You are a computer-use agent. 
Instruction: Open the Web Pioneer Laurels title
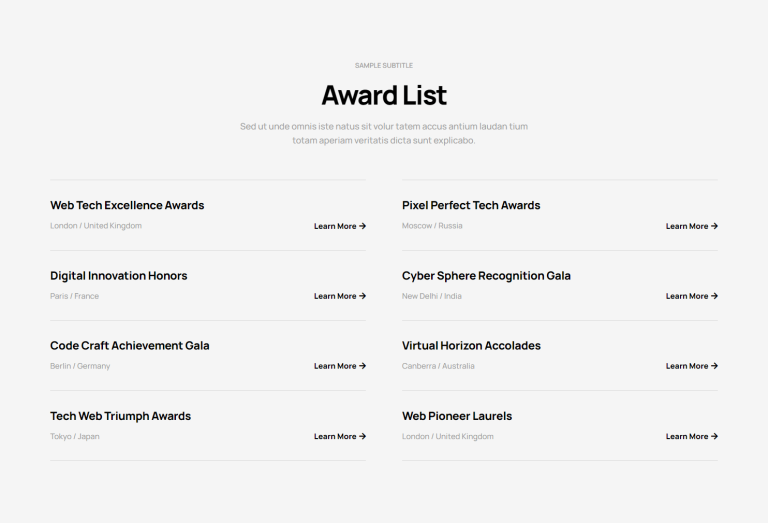457,416
